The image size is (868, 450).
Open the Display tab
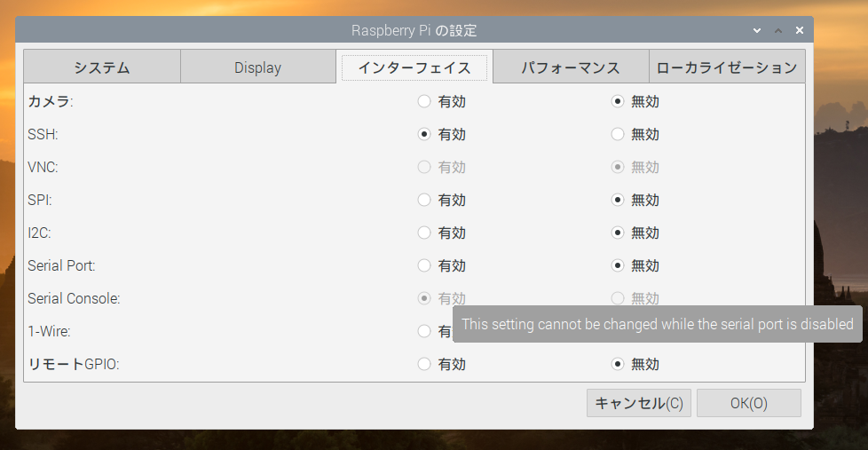(258, 67)
